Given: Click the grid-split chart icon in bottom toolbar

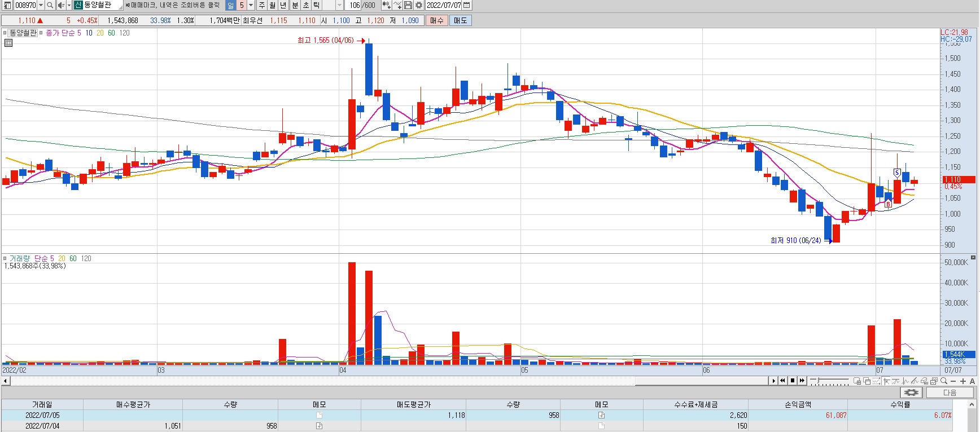Looking at the screenshot, I should (857, 381).
